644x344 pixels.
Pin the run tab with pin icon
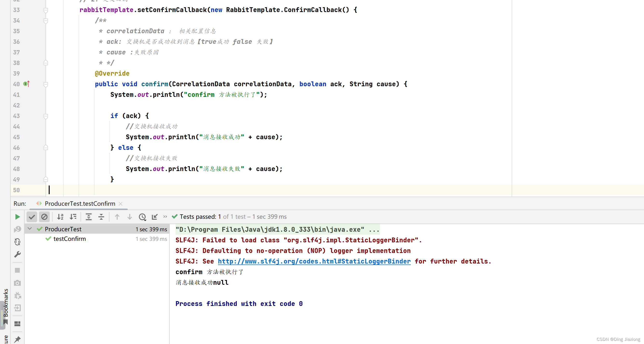17,339
